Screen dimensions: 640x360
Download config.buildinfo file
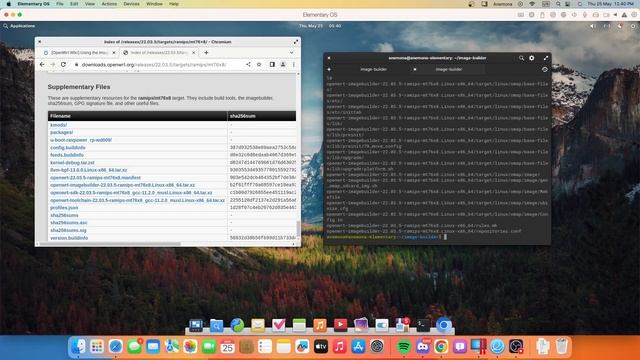pos(68,147)
